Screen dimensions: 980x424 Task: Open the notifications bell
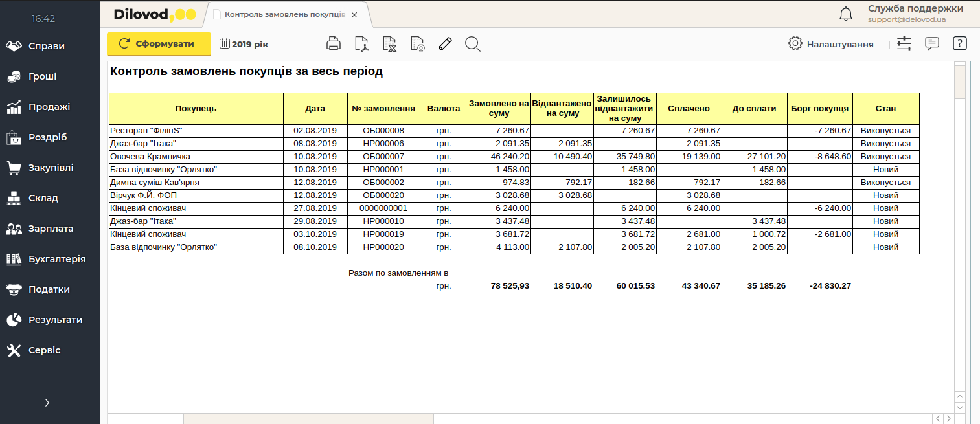[x=846, y=14]
